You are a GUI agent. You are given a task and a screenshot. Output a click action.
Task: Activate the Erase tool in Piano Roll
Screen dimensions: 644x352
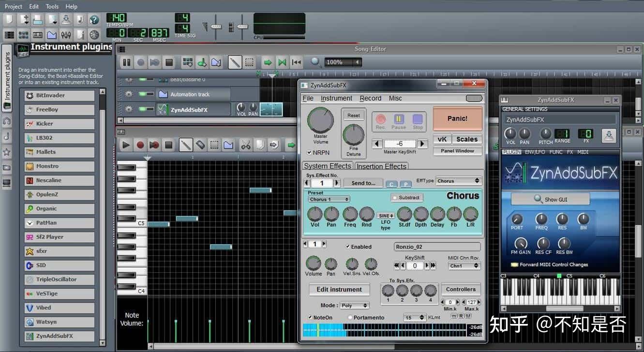pos(200,144)
